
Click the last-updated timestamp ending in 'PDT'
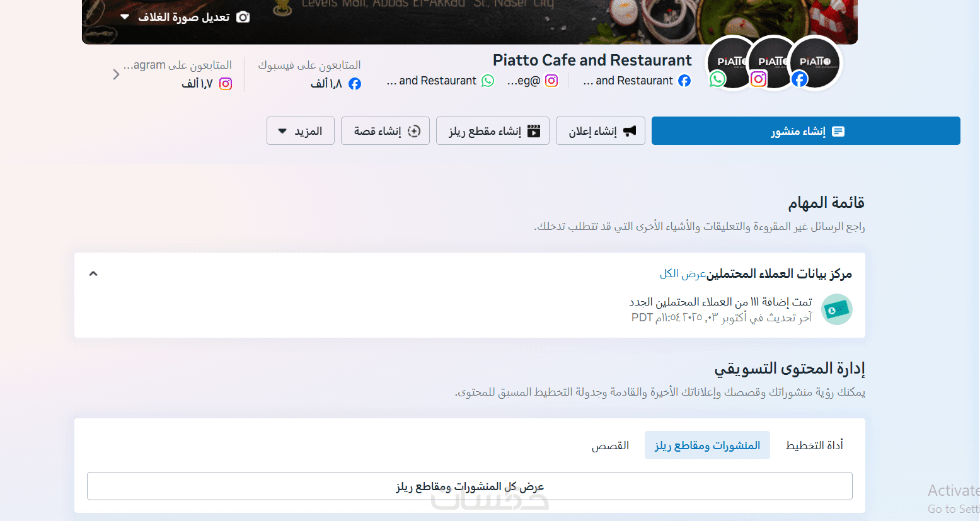click(722, 318)
